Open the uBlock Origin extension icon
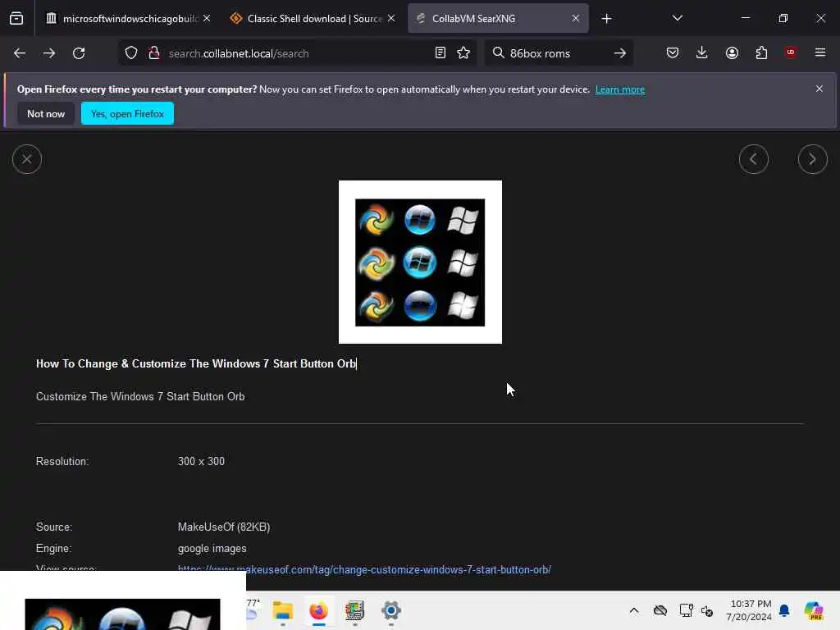This screenshot has height=630, width=840. pyautogui.click(x=791, y=52)
